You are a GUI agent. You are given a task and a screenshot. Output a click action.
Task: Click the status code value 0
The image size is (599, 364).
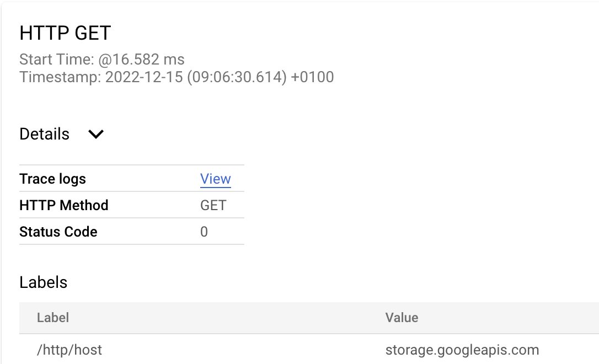[x=204, y=232]
